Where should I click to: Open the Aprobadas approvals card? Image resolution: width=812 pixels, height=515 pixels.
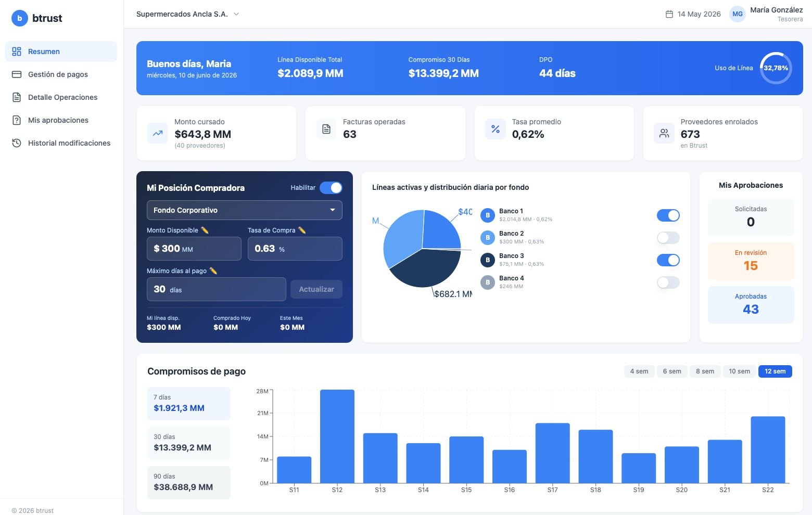coord(751,304)
